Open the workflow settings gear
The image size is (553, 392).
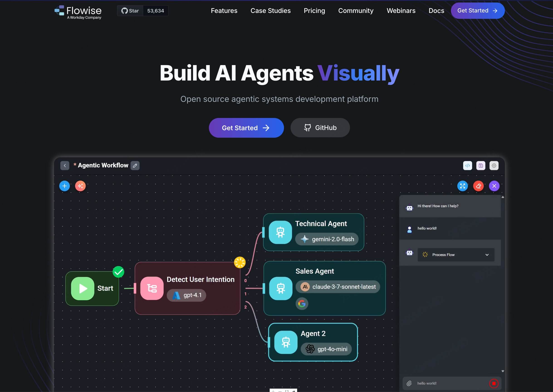tap(494, 166)
